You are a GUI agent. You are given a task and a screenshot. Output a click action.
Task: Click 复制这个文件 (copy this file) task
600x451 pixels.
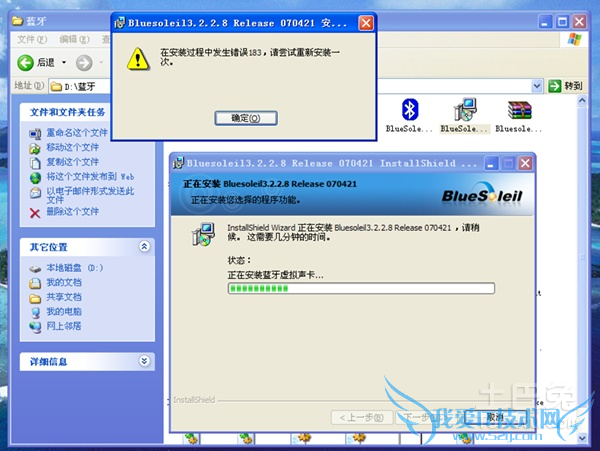point(73,162)
